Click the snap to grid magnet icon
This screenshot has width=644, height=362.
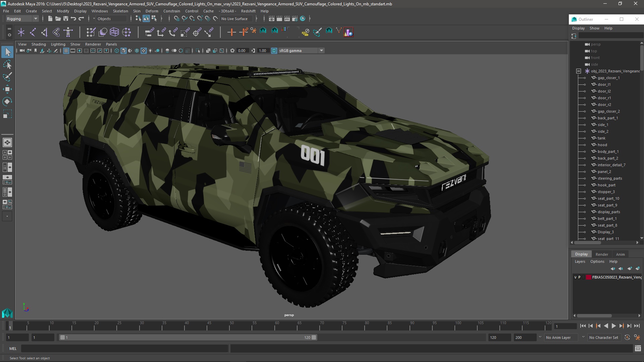coord(177,19)
